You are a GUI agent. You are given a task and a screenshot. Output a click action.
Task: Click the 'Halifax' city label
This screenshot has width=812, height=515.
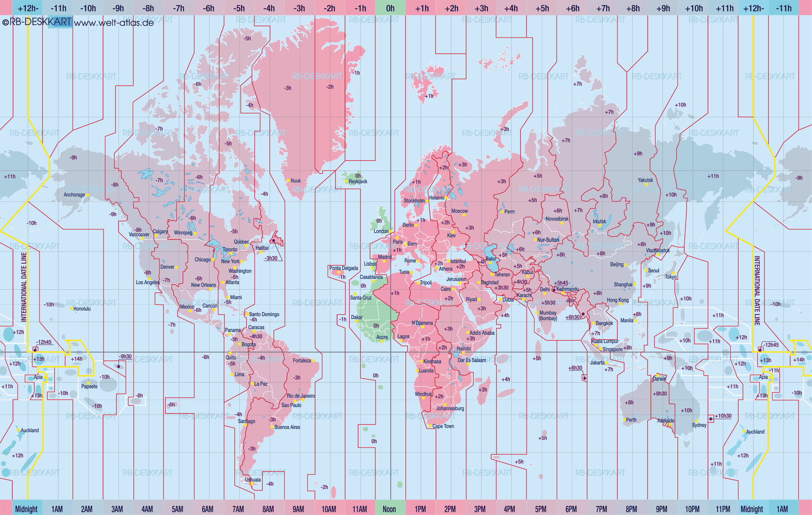coord(262,248)
